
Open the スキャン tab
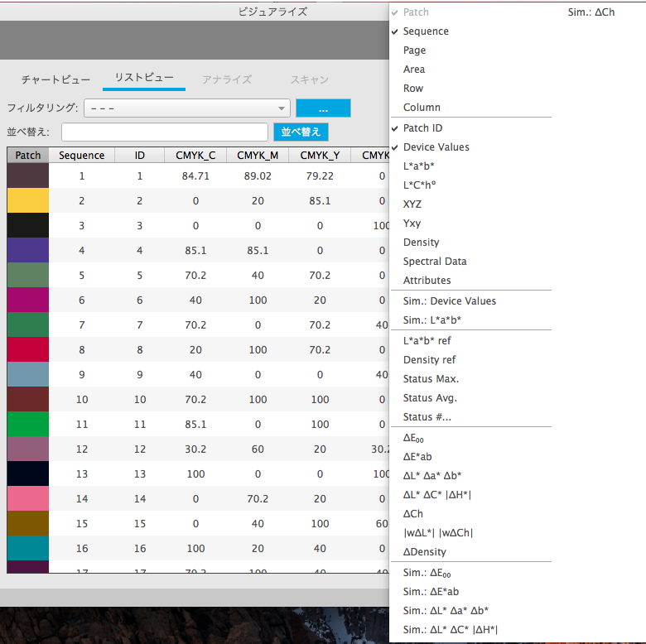pyautogui.click(x=310, y=79)
